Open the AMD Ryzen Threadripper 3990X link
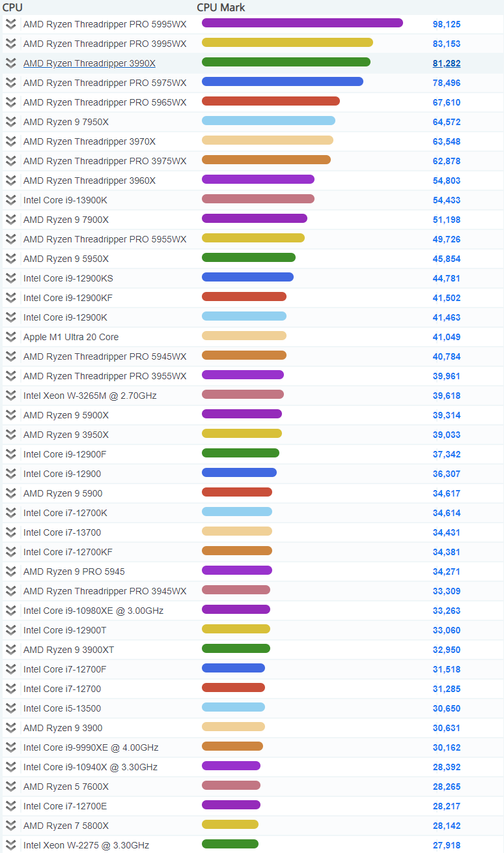Viewport: 504px width, 853px height. click(89, 63)
